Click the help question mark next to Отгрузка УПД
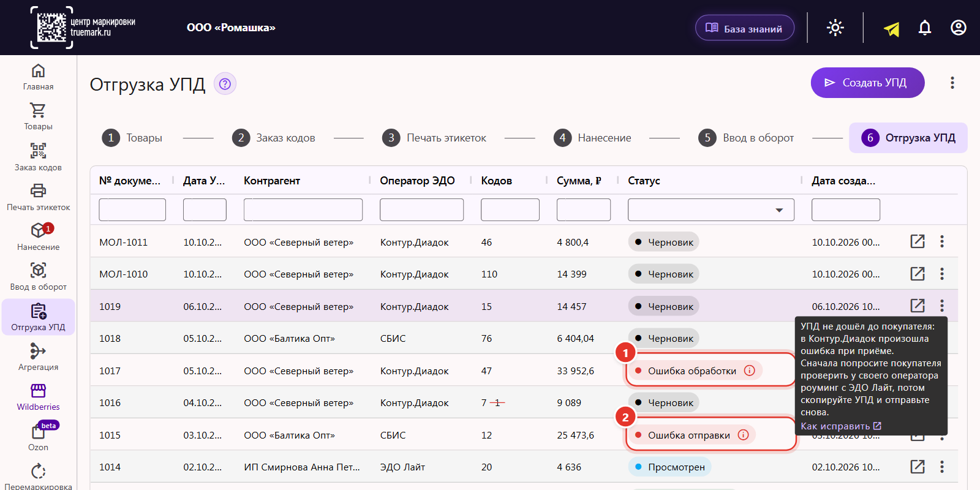 tap(225, 84)
